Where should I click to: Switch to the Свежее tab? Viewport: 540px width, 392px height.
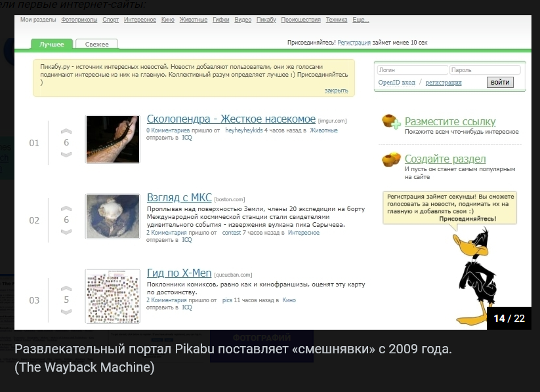(96, 45)
